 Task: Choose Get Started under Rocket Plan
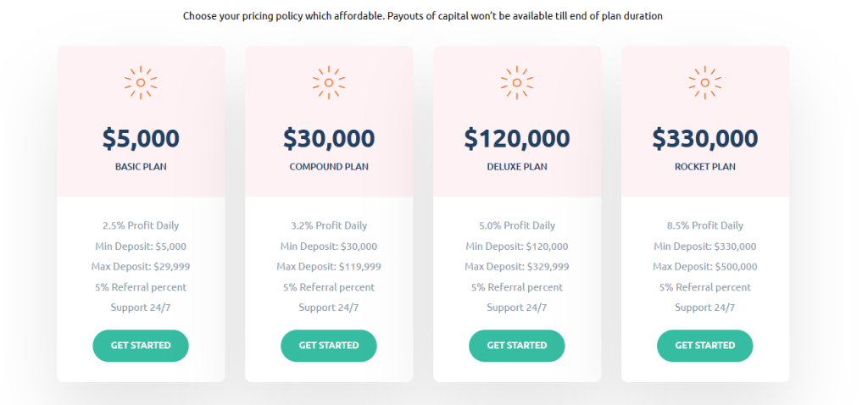click(x=705, y=346)
